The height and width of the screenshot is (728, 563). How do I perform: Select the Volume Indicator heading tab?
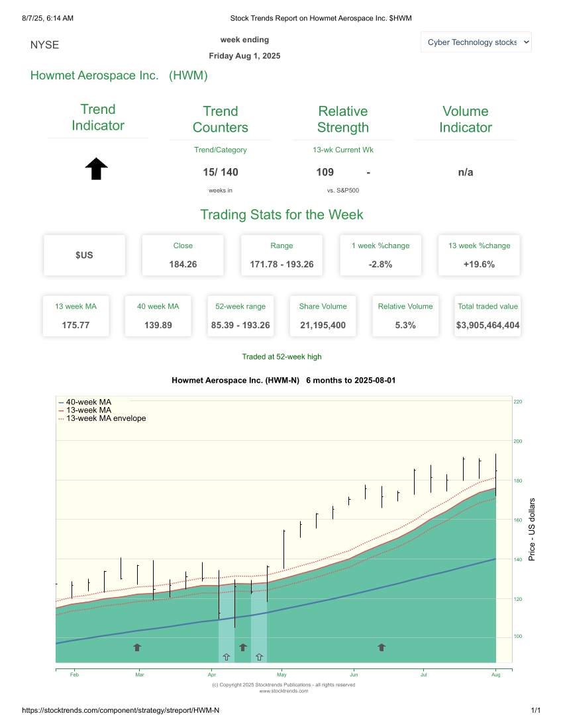[466, 118]
